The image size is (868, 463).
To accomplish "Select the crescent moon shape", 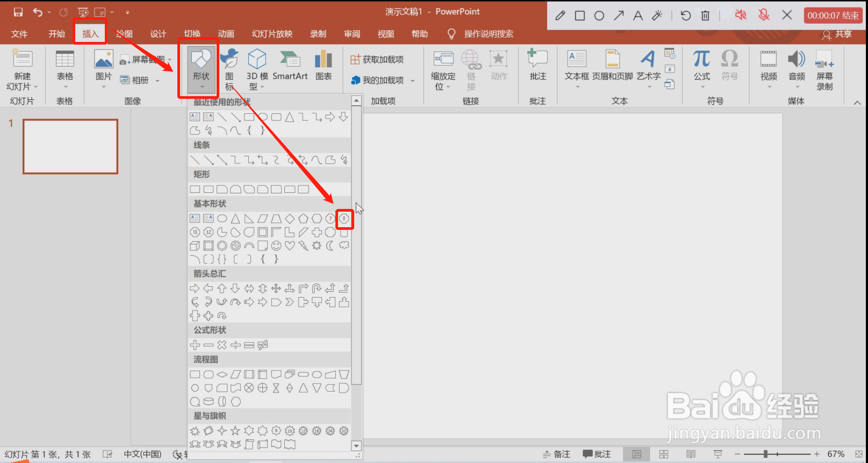I will point(331,245).
